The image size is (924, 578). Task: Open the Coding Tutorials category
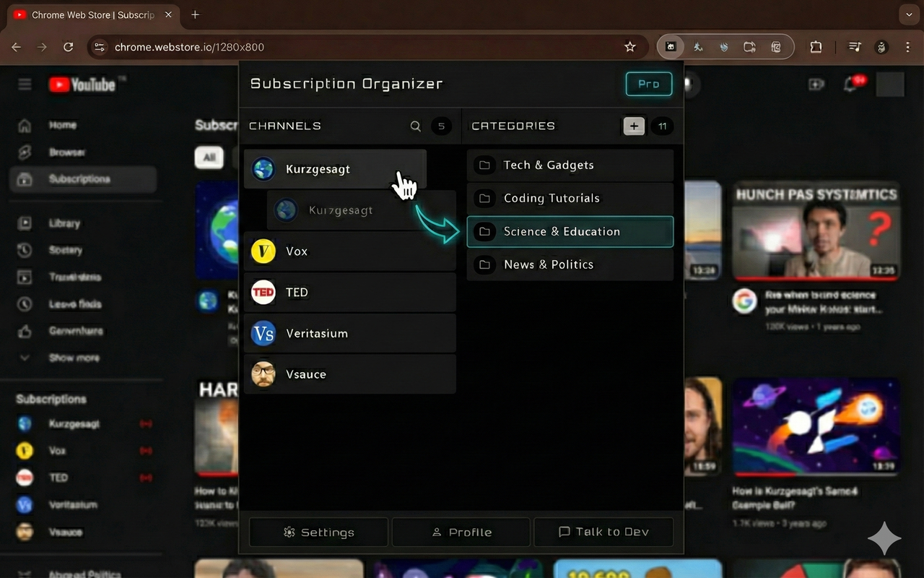(x=570, y=198)
